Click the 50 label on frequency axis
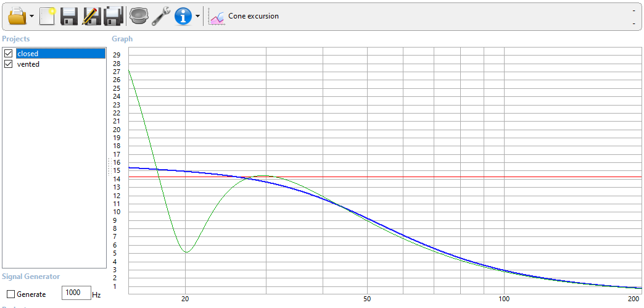 [367, 299]
